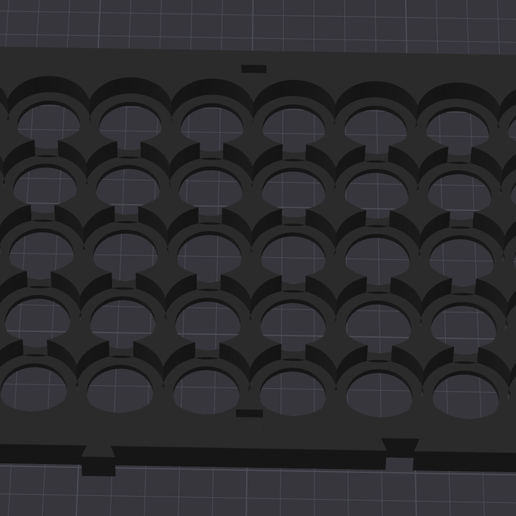516x516 pixels.
Task: Click the protruding dovetail tab on front edge
Action: [98, 461]
